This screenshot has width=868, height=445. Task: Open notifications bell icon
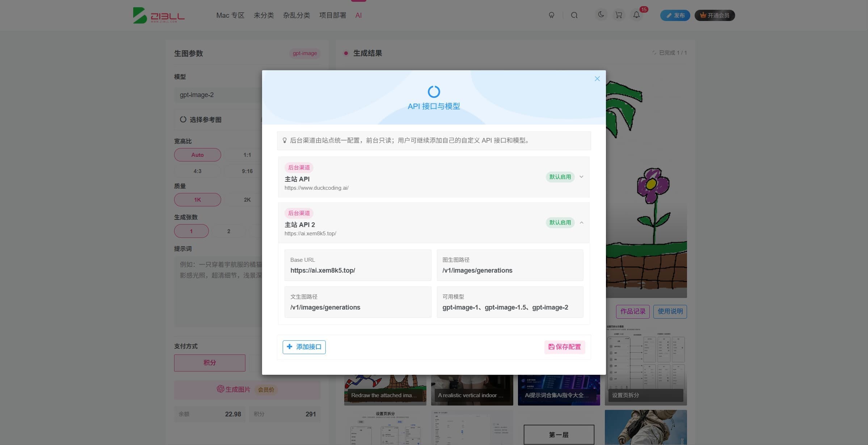[x=636, y=15]
